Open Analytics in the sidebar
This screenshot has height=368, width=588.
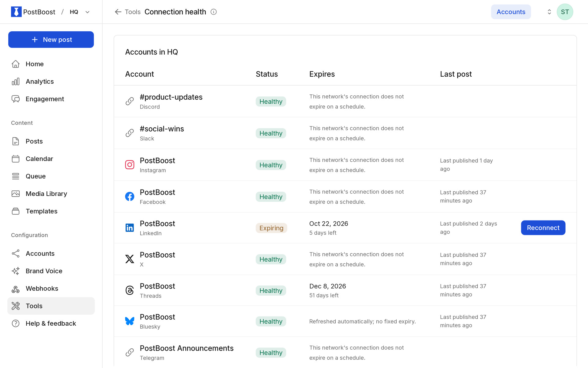51,81
